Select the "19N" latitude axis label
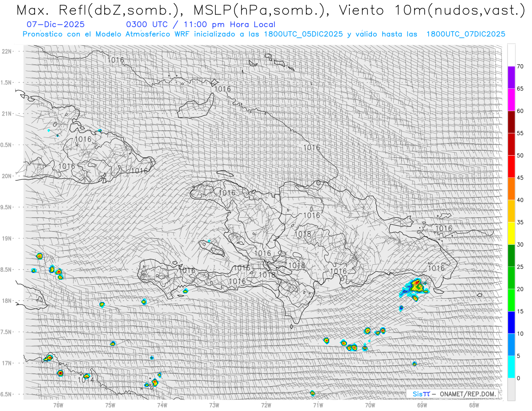This screenshot has height=411, width=532. [8, 239]
